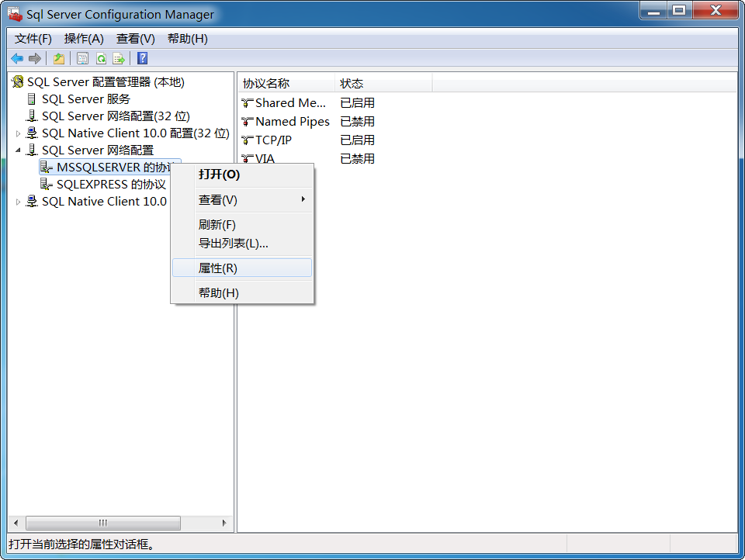This screenshot has height=560, width=745.
Task: Click the Forward arrow toolbar icon
Action: click(x=35, y=58)
